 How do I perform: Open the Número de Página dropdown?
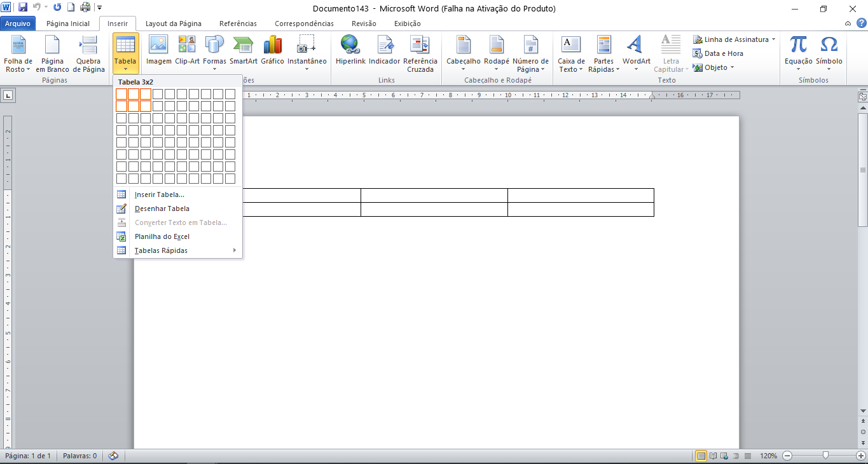[530, 54]
